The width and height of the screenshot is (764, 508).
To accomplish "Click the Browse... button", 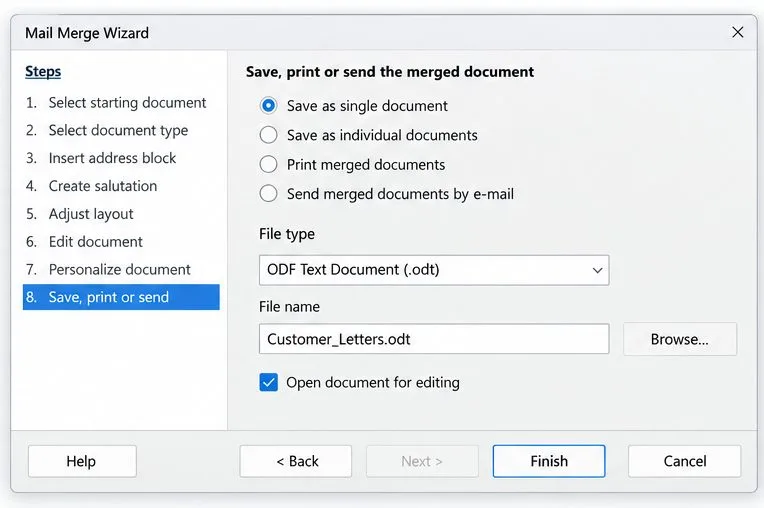I will 680,339.
